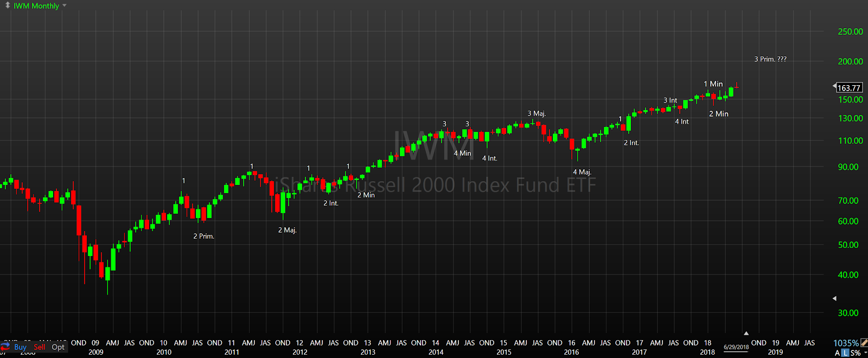Click the 90.00 price axis label
The width and height of the screenshot is (868, 358).
click(848, 167)
